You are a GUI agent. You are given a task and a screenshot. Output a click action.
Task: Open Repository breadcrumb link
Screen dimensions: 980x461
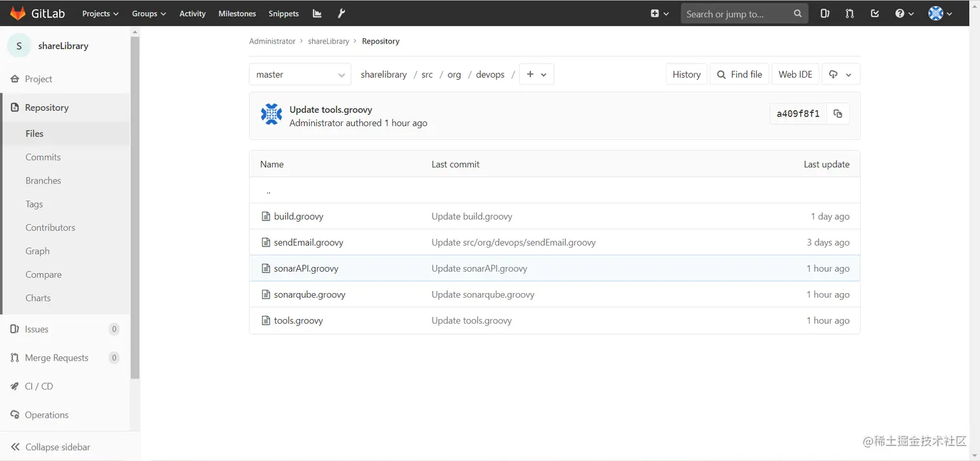380,41
